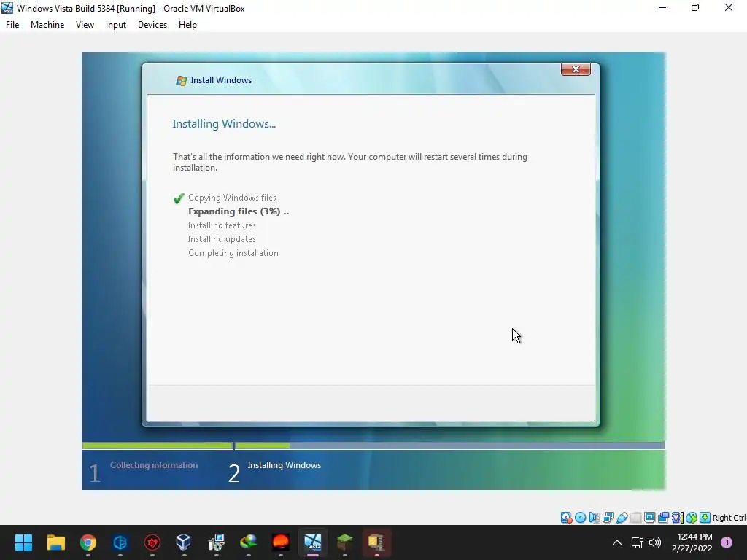Click the greyed shared folders status icon
The image size is (747, 560).
tap(635, 518)
